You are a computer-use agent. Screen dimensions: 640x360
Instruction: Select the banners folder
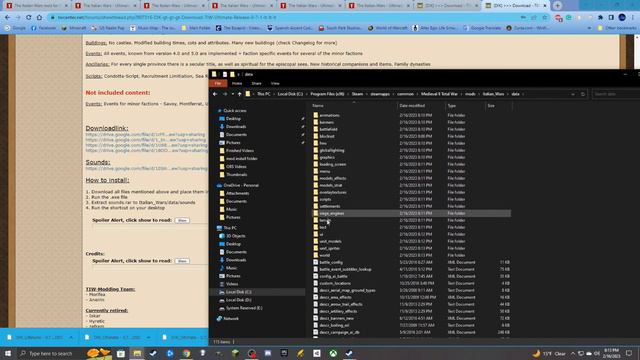click(327, 122)
